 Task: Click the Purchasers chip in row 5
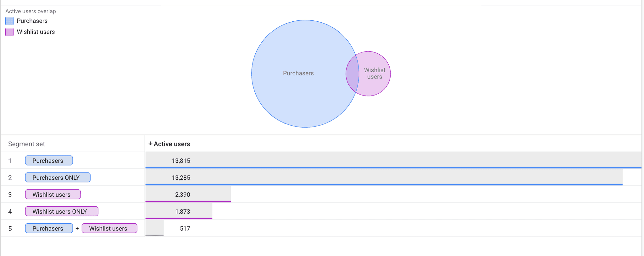coord(49,228)
